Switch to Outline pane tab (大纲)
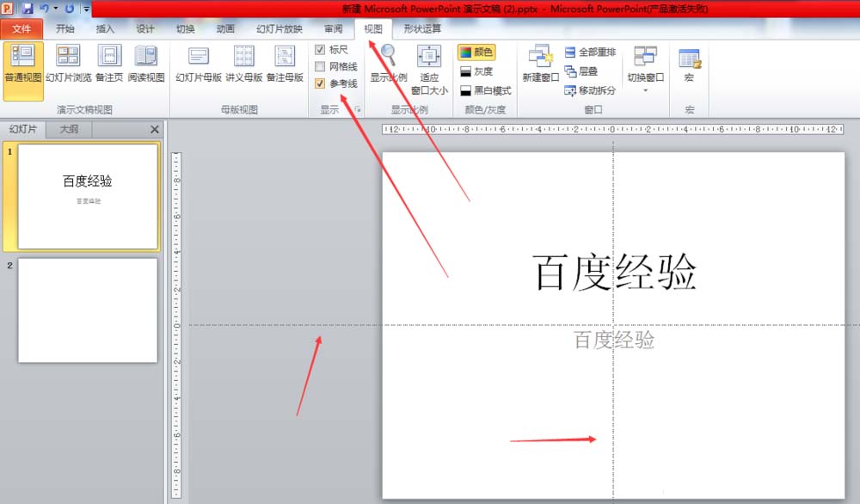860x504 pixels. pos(69,129)
